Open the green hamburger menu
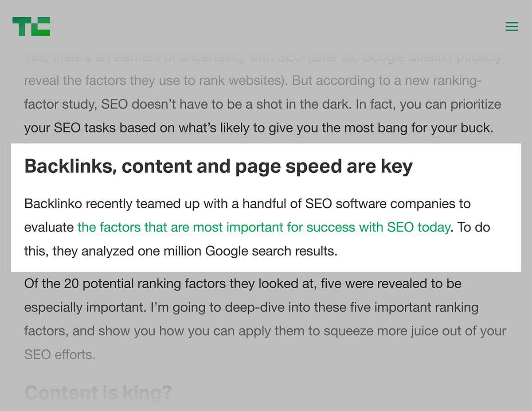 (512, 27)
